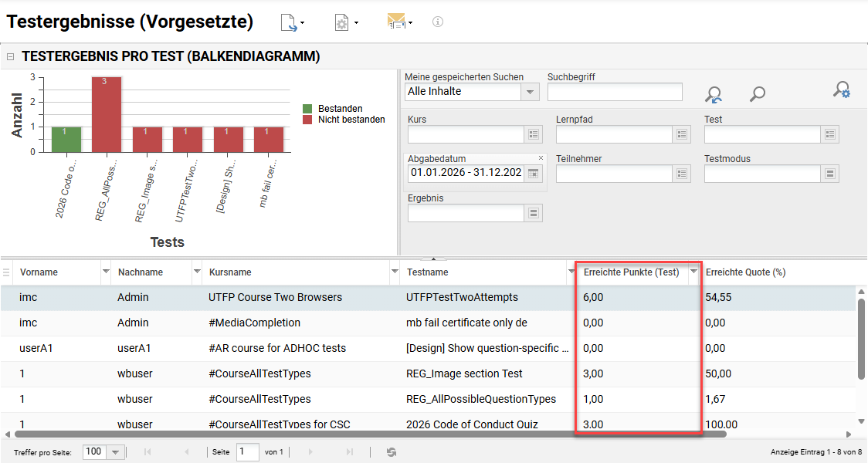Sort by the Kursname column header
The width and height of the screenshot is (868, 463).
[230, 272]
